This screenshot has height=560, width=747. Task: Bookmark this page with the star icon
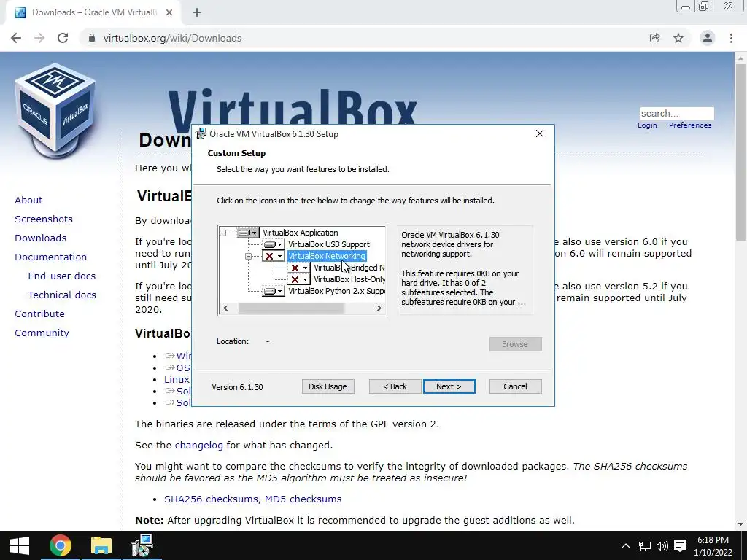[x=678, y=38]
